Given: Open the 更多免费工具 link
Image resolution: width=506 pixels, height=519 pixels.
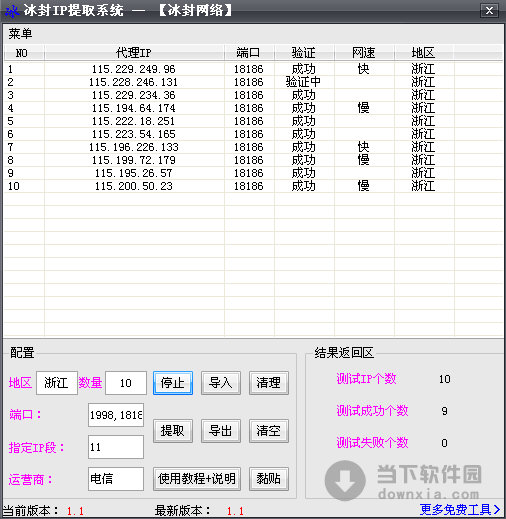Looking at the screenshot, I should click(460, 510).
